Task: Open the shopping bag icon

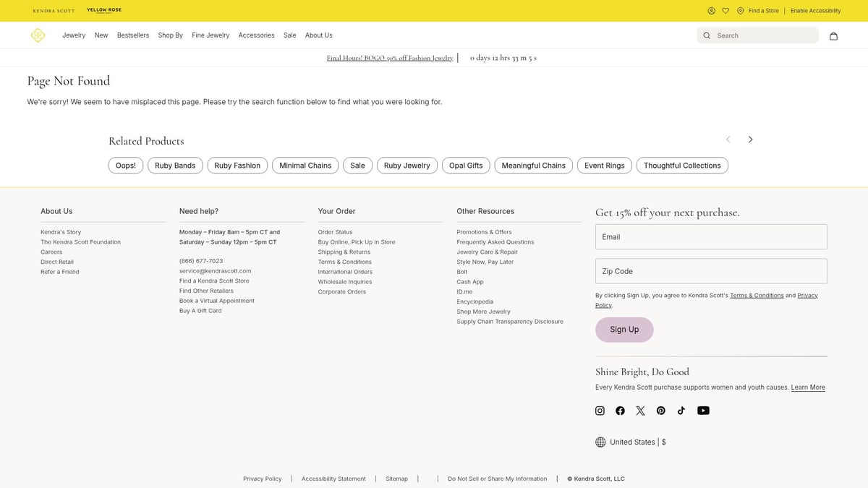Action: pos(833,35)
